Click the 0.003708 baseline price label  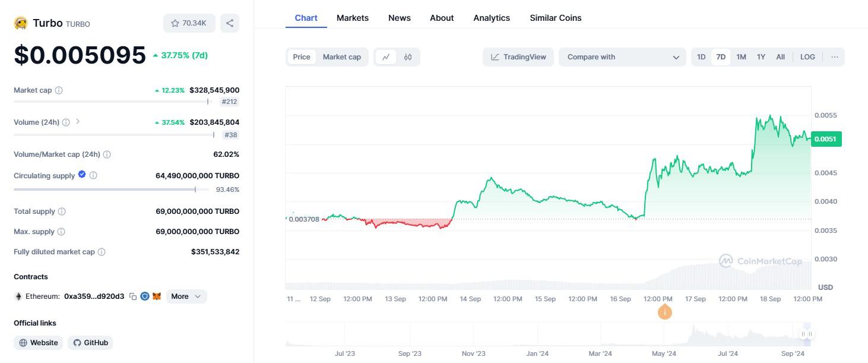click(303, 219)
